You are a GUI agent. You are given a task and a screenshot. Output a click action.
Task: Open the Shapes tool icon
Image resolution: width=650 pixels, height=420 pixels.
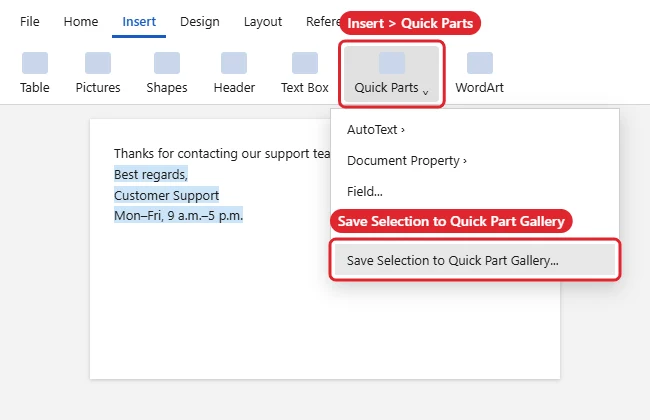pyautogui.click(x=167, y=63)
